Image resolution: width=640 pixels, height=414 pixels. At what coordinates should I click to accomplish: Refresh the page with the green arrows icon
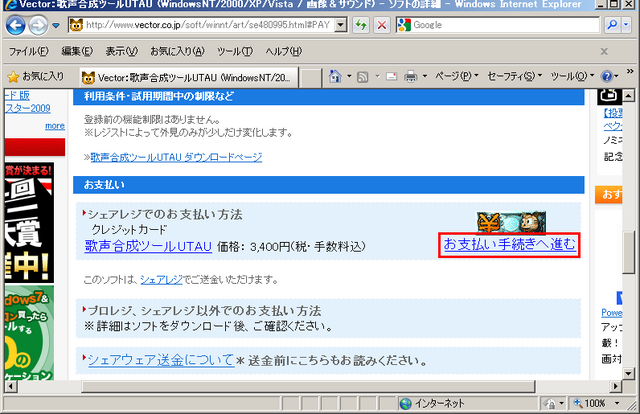click(361, 25)
